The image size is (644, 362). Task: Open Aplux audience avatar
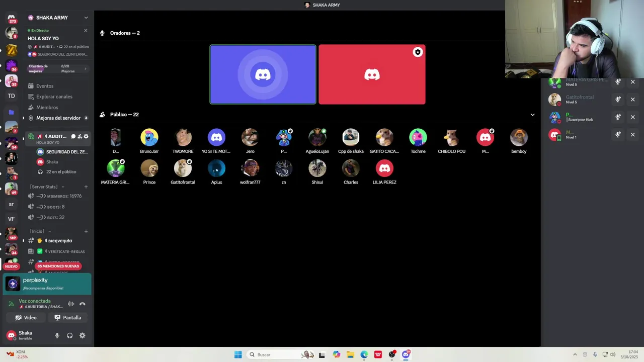[216, 168]
